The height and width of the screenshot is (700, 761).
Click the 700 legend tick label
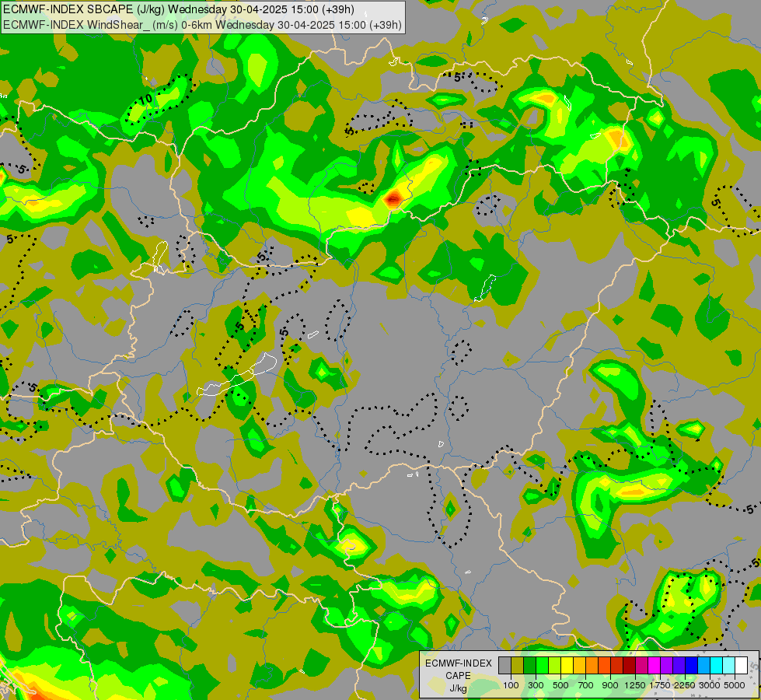point(586,685)
